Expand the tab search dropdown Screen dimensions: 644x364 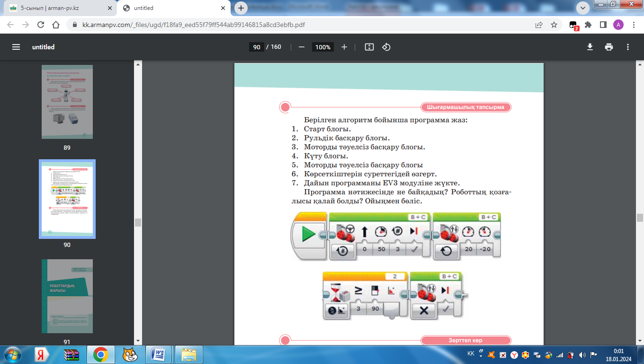tap(583, 8)
